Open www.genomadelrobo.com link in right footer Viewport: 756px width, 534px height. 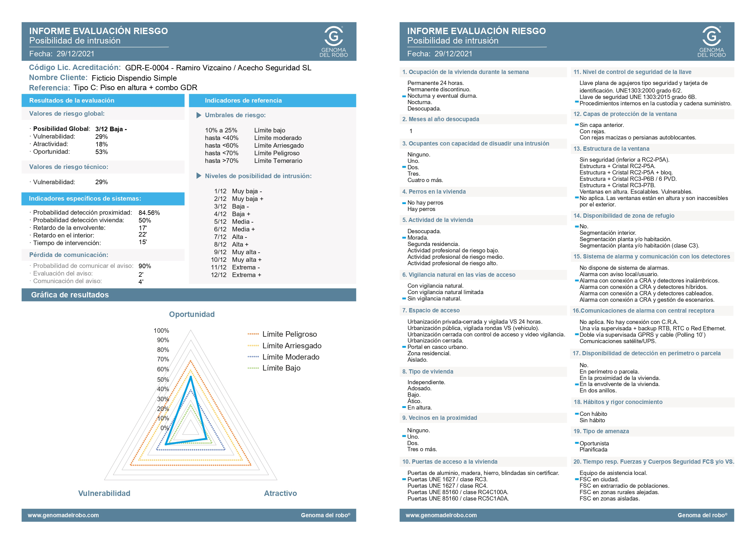(x=441, y=515)
